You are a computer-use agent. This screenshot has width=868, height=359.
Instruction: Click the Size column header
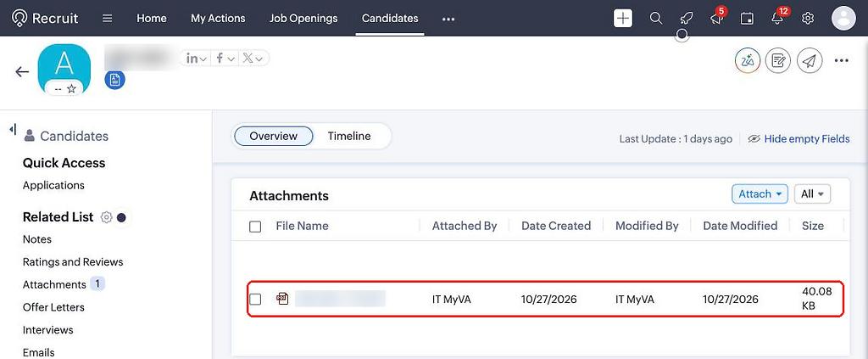813,226
